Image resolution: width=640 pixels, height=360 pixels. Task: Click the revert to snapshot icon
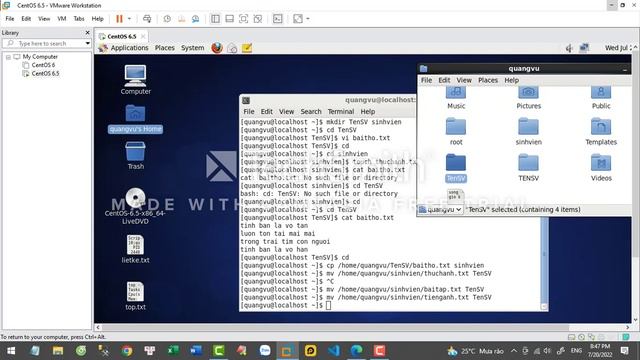(x=181, y=19)
